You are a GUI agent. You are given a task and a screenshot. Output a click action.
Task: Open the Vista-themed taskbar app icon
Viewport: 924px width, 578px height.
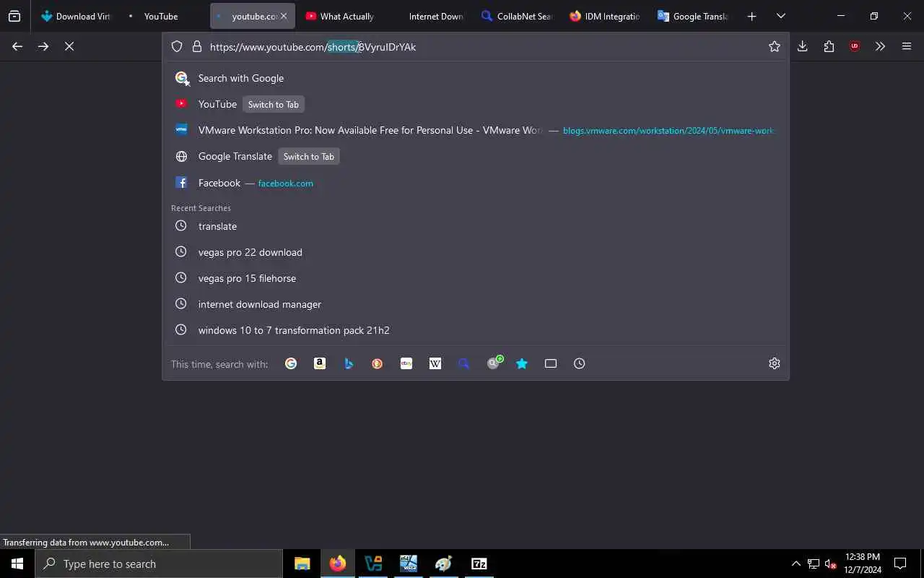pyautogui.click(x=409, y=564)
